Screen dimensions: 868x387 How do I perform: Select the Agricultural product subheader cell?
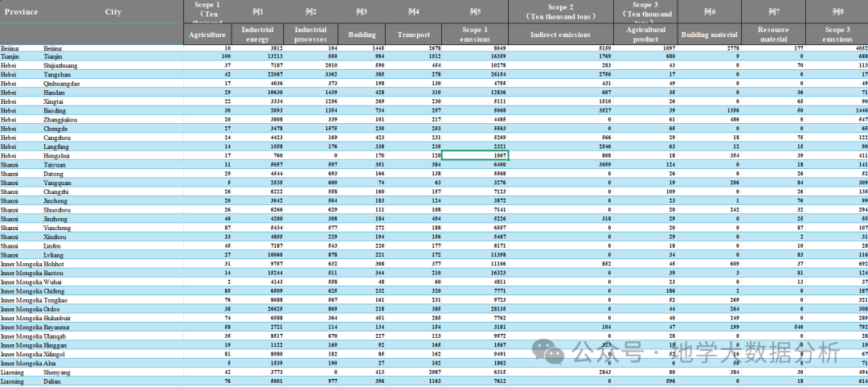pos(645,35)
